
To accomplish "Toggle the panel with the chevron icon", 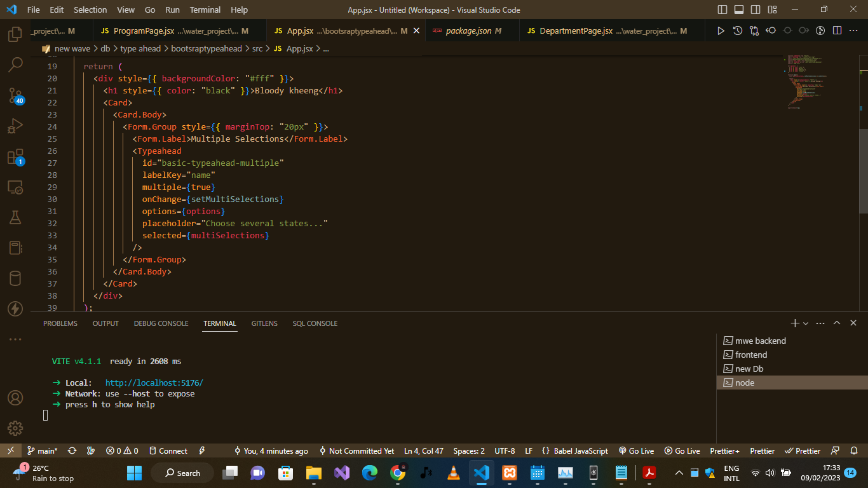I will tap(837, 323).
